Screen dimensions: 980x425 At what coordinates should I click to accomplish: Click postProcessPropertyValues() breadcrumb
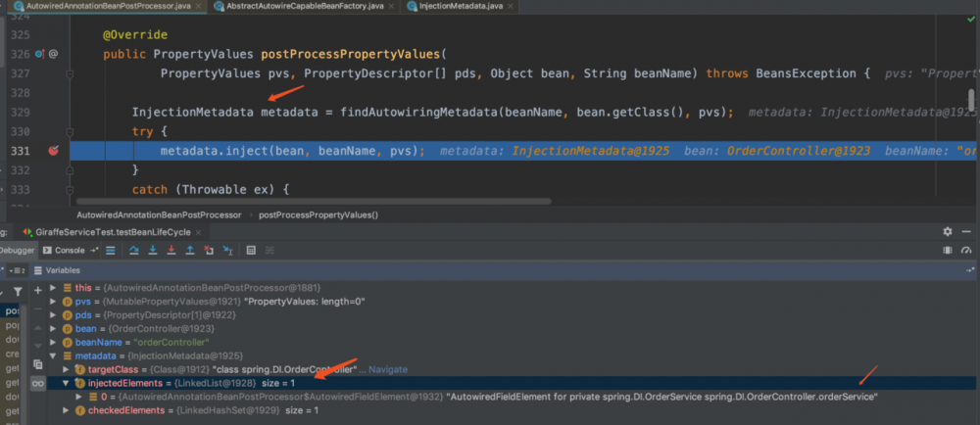(318, 214)
